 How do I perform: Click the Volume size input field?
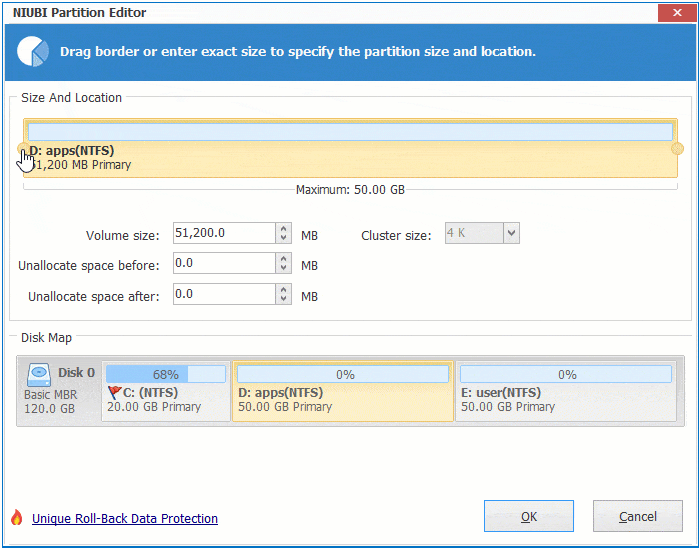pyautogui.click(x=224, y=233)
